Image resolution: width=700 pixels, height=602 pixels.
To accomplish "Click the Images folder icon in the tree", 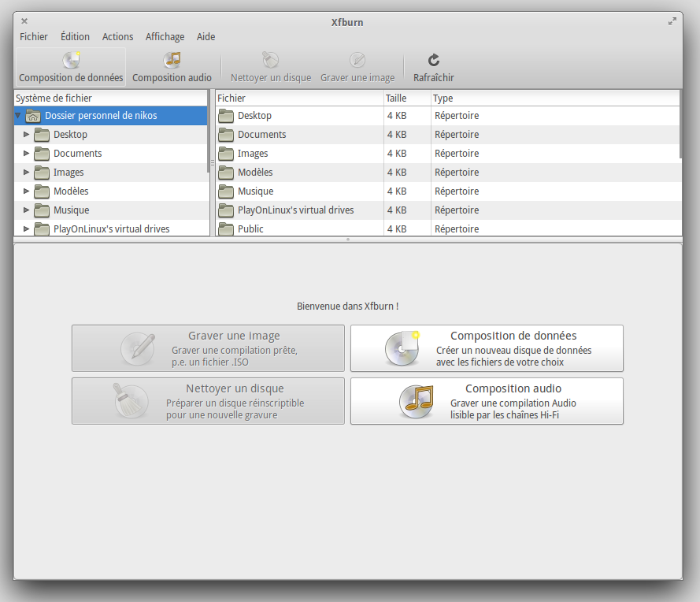I will click(42, 173).
